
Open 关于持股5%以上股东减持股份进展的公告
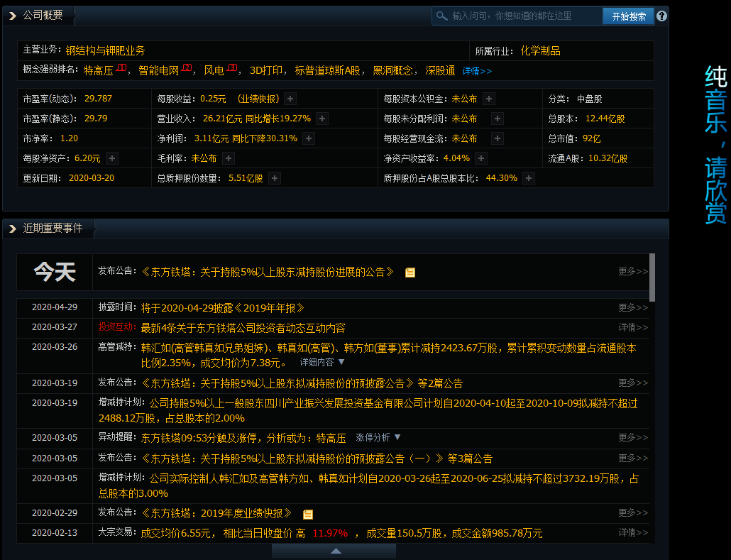pos(268,272)
